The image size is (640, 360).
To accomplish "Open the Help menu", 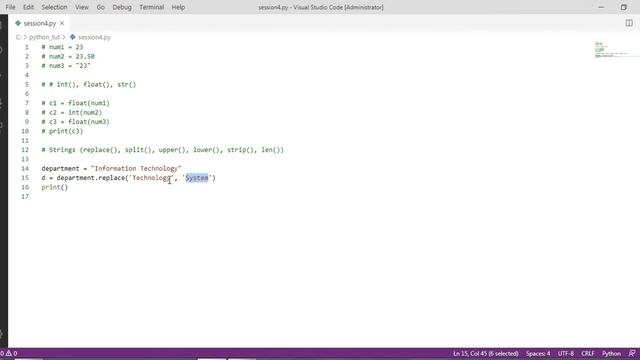I will click(x=178, y=7).
